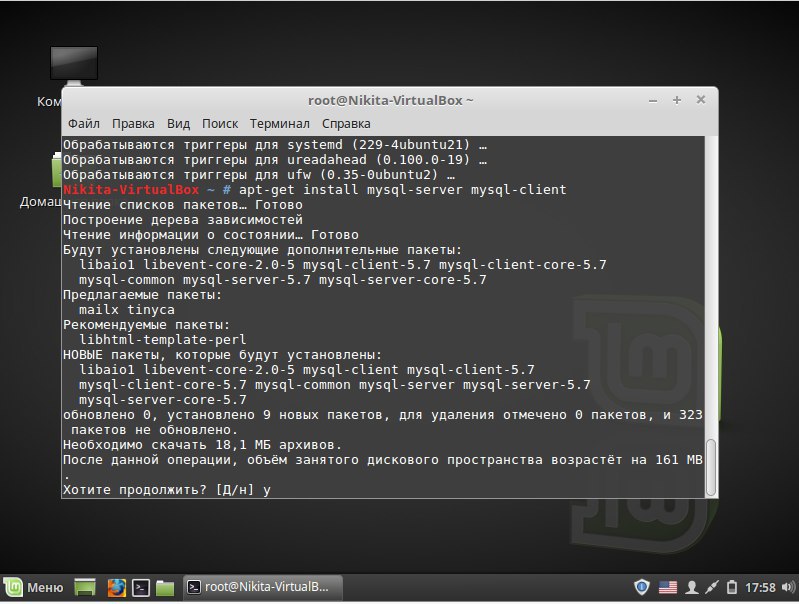This screenshot has height=604, width=799.
Task: Click 'Рекомендуемые пакеты:' heading line
Action: [x=146, y=325]
